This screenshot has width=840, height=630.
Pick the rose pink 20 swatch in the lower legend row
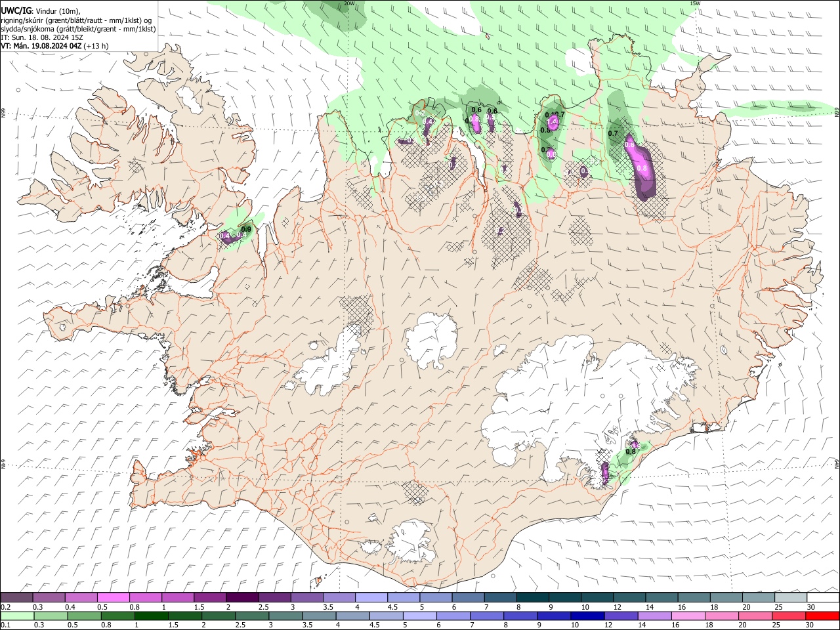click(x=755, y=616)
